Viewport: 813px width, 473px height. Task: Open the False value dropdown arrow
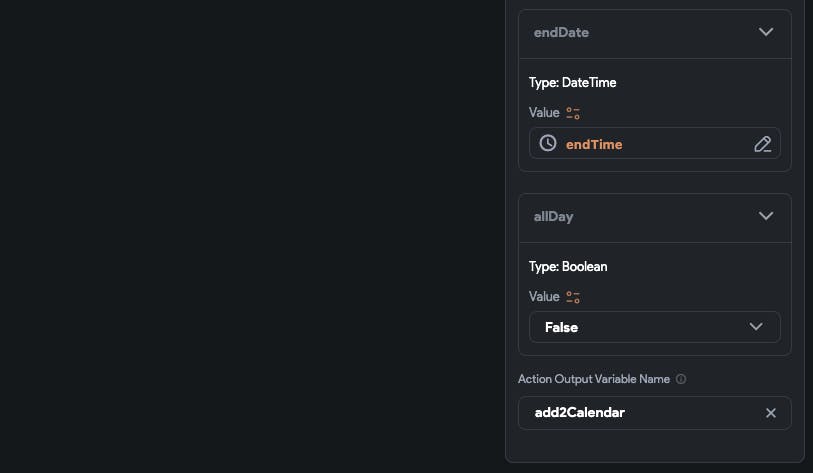click(756, 327)
